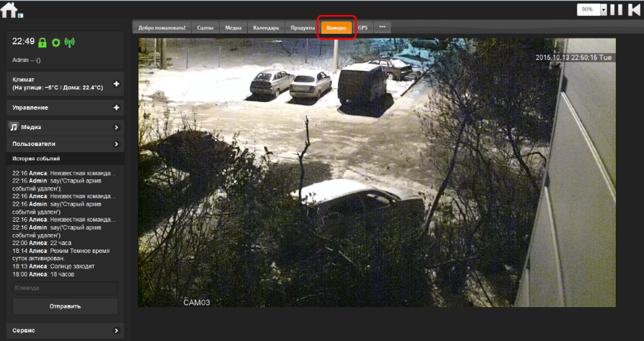Image resolution: width=644 pixels, height=341 pixels.
Task: Click the Admin -- () user label
Action: click(26, 60)
